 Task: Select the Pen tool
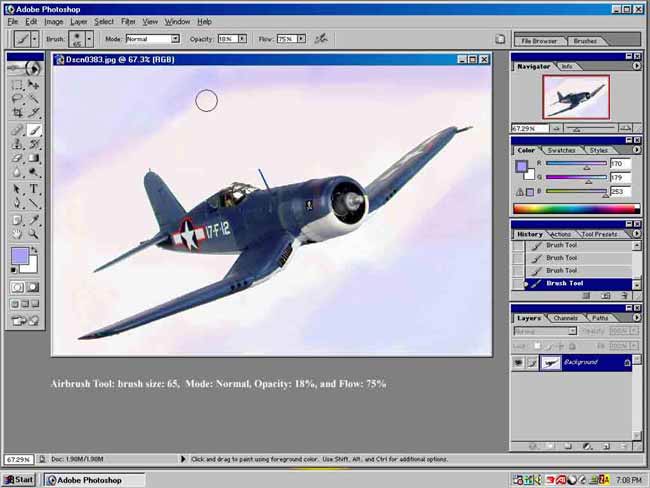coord(17,203)
